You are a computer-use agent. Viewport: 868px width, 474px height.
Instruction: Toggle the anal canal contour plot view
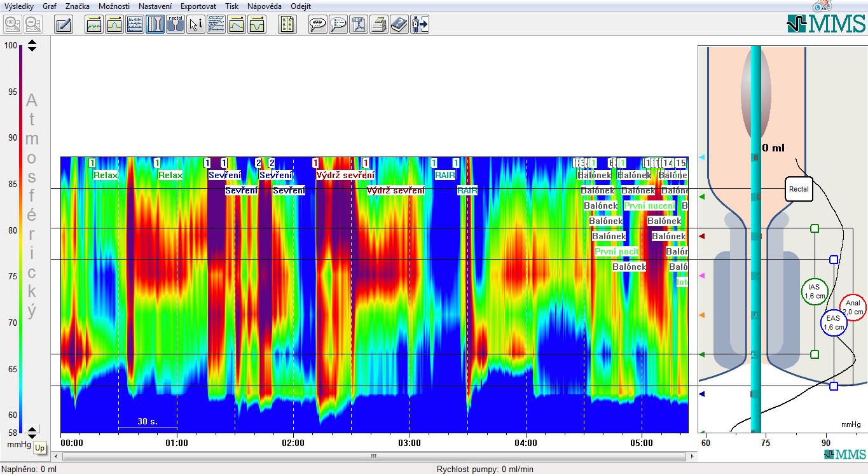tap(155, 25)
